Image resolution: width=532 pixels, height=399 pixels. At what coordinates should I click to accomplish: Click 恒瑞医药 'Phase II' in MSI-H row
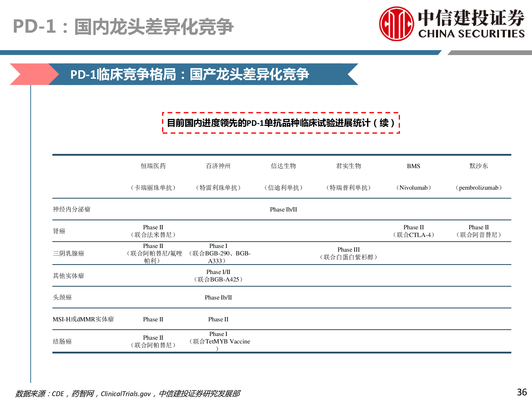coord(153,319)
